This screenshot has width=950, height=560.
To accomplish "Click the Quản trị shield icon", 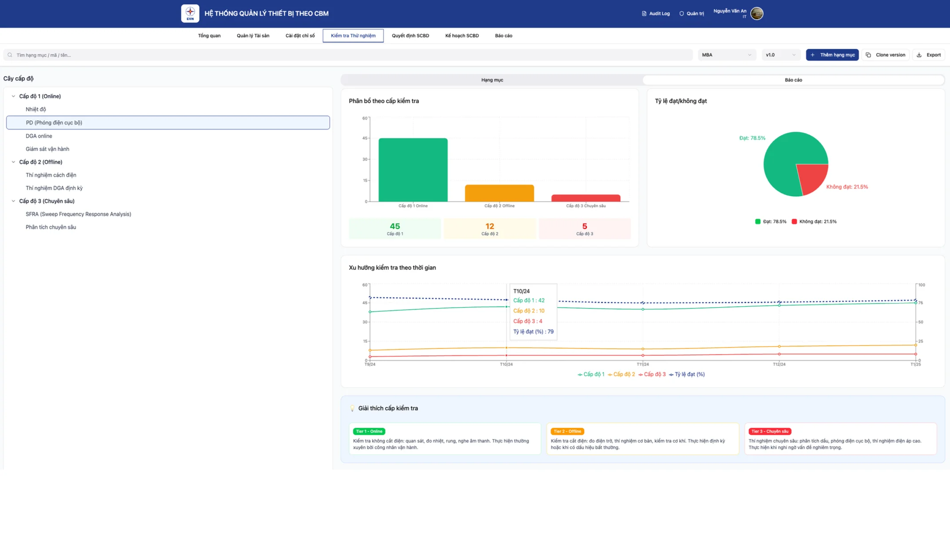I will [681, 14].
